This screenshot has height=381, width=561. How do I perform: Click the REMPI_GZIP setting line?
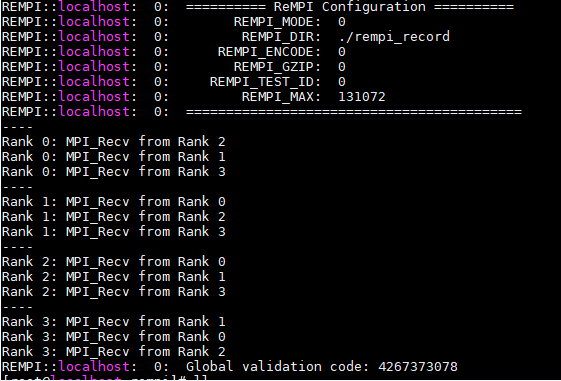tap(174, 67)
